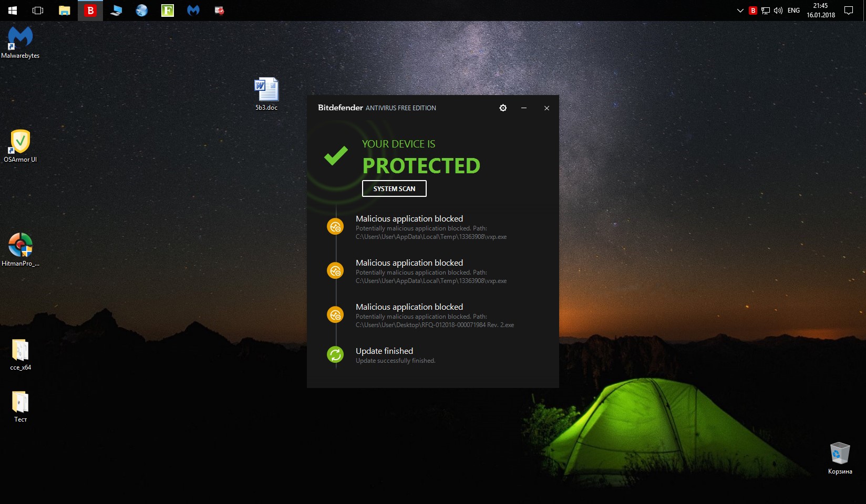The height and width of the screenshot is (504, 866).
Task: Click 'Update successfully finished.' description
Action: (x=395, y=361)
